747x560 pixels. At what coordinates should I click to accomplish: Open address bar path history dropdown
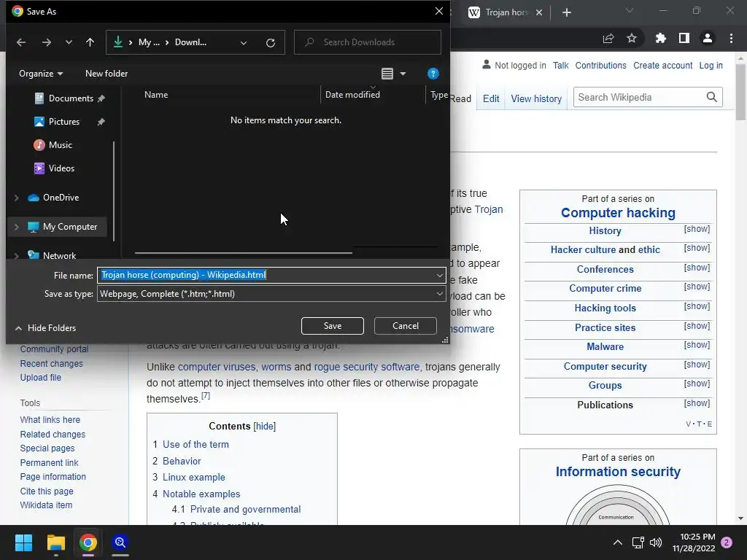click(x=244, y=43)
